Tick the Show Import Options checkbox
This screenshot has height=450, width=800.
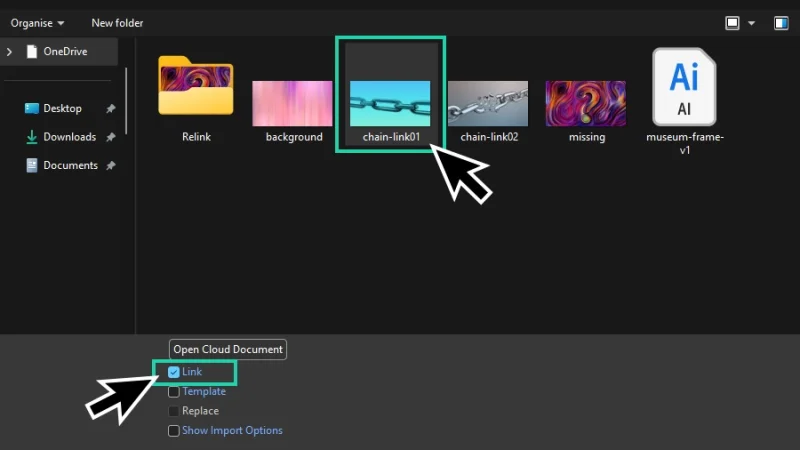click(174, 431)
